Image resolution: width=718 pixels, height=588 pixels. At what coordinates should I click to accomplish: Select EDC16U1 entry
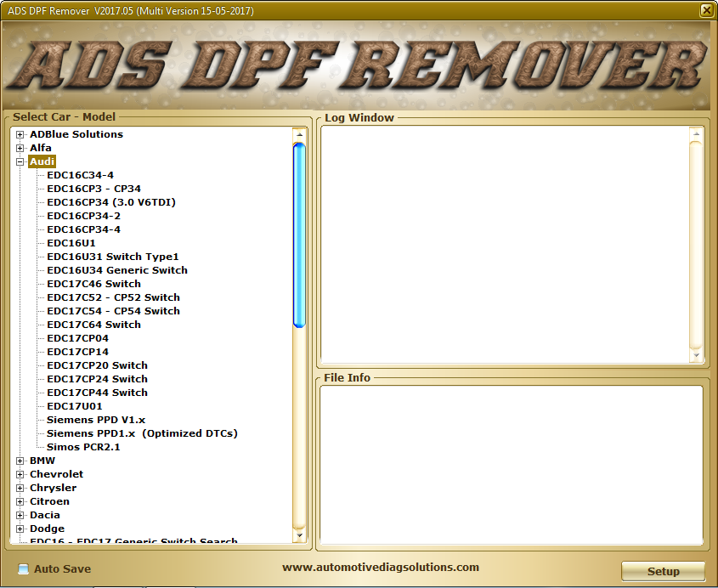[71, 243]
